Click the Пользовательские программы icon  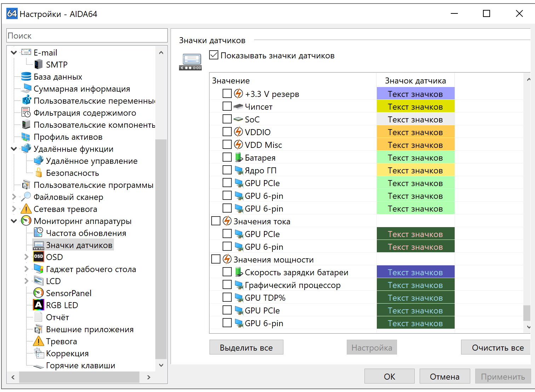26,185
